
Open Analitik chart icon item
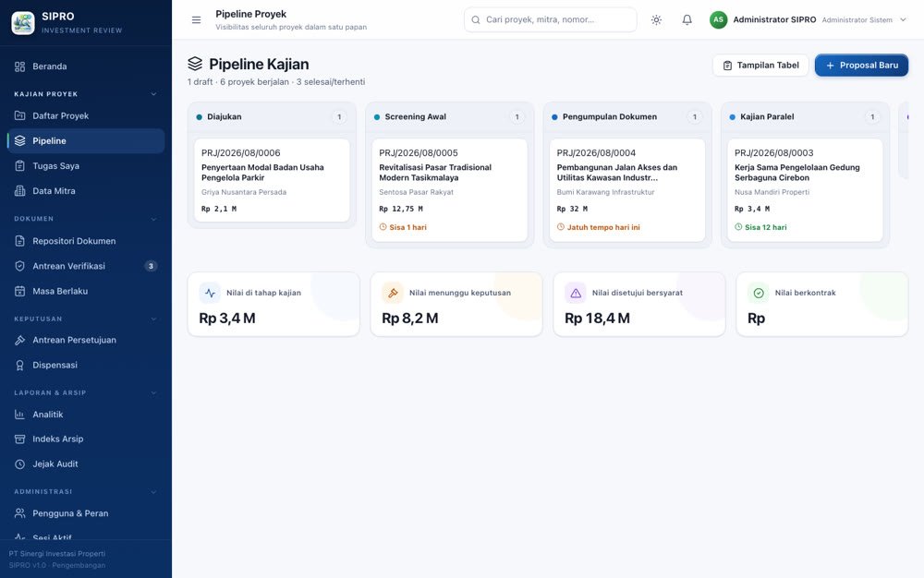click(x=86, y=415)
